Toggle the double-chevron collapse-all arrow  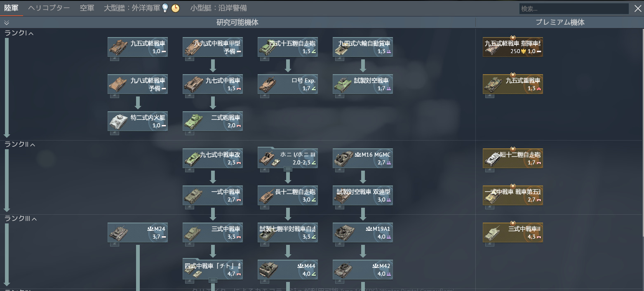pos(6,23)
